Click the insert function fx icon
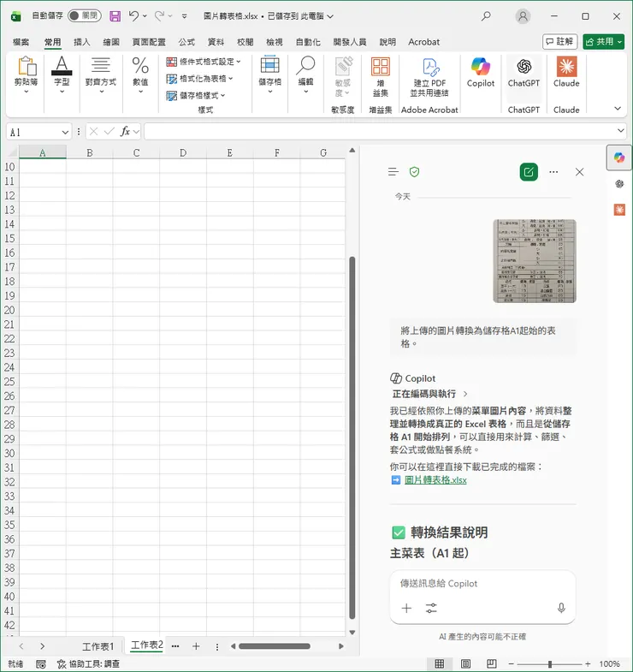 tap(125, 132)
